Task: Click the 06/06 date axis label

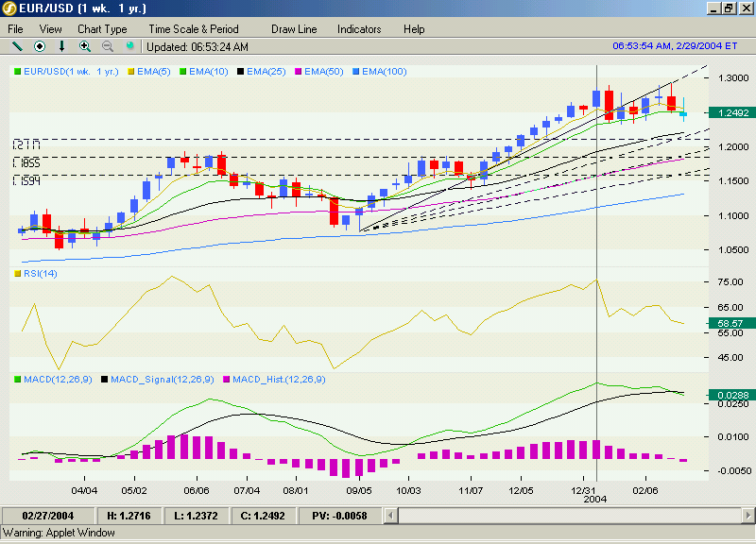Action: click(197, 491)
